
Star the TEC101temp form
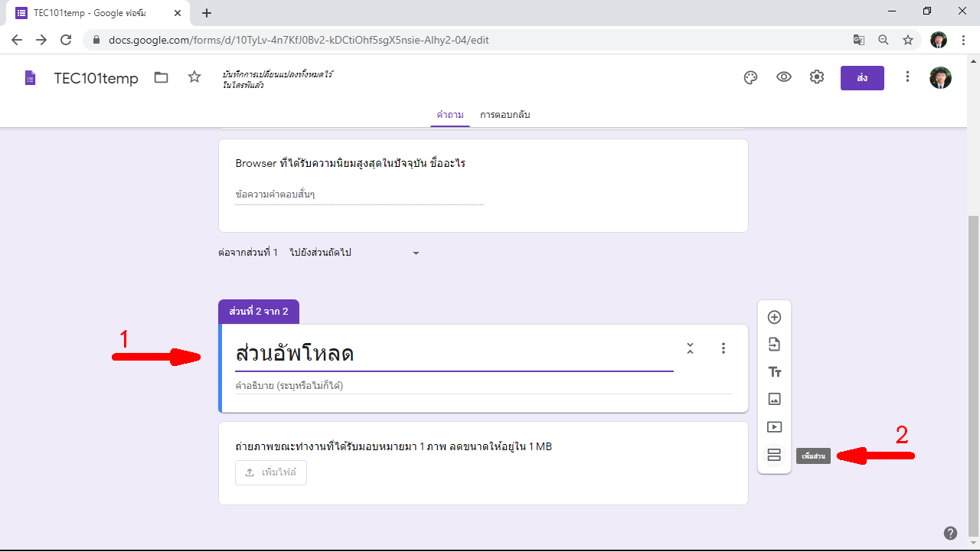coord(194,77)
